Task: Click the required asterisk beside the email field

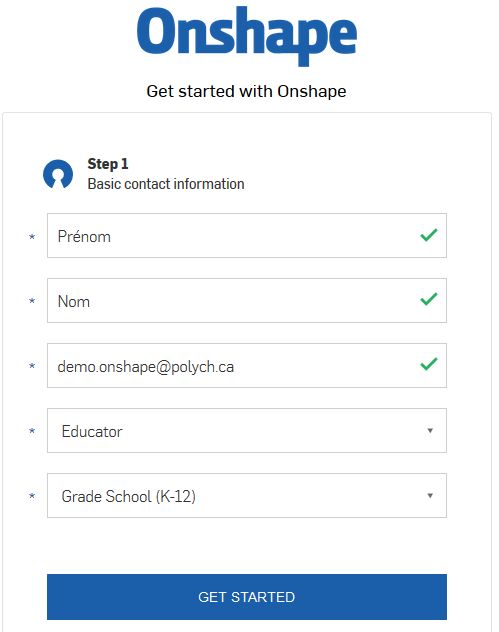Action: click(x=32, y=366)
